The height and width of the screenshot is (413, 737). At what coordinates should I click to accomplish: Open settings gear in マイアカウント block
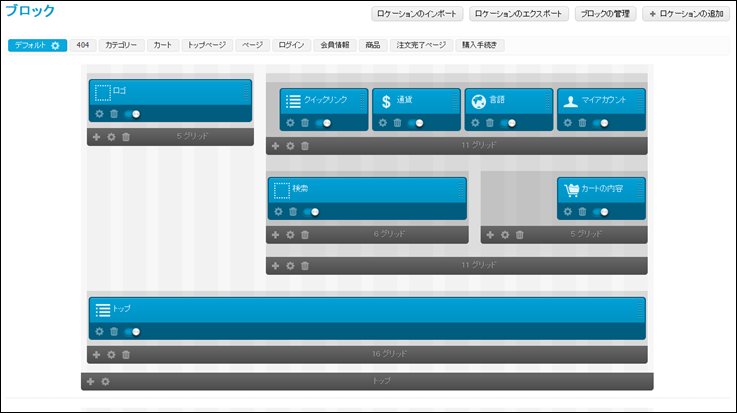566,123
